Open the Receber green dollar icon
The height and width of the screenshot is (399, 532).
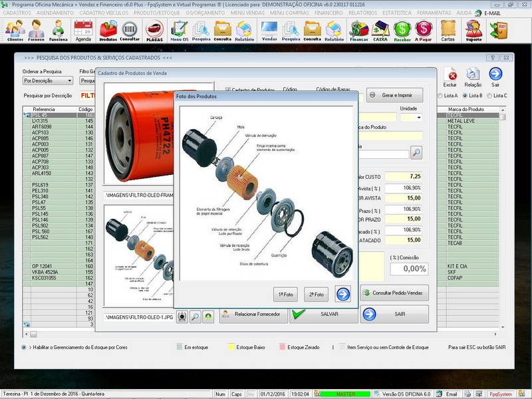402,30
